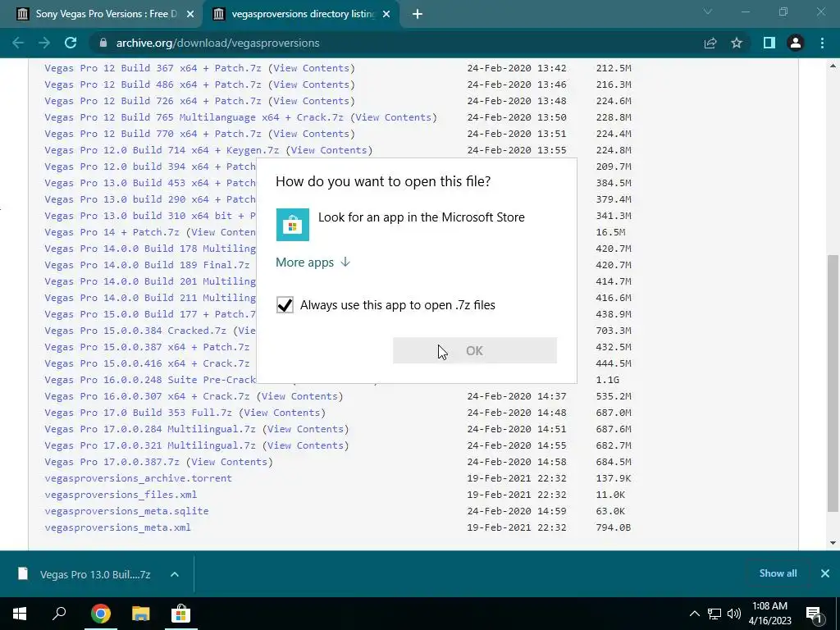Download Vegas Pro 17.0 Build 353 Full.7z
Image resolution: width=840 pixels, height=630 pixels.
click(x=138, y=413)
